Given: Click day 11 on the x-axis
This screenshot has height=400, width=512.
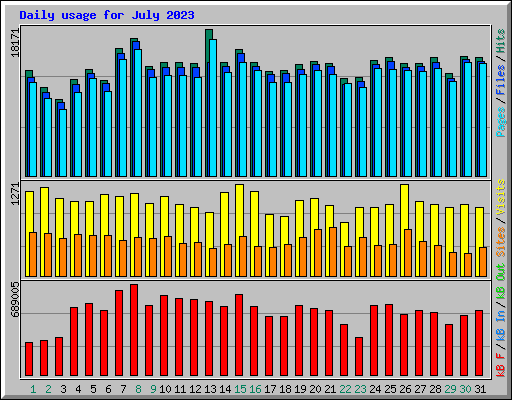Looking at the screenshot, I should (180, 389).
